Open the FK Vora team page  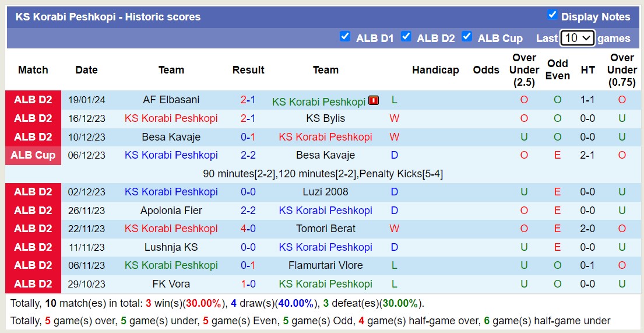[171, 284]
